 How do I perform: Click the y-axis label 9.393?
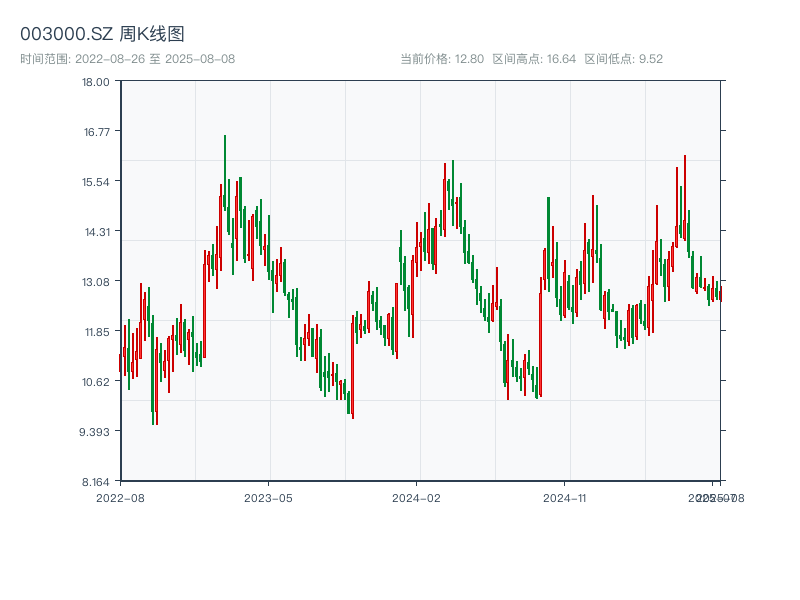pyautogui.click(x=94, y=432)
